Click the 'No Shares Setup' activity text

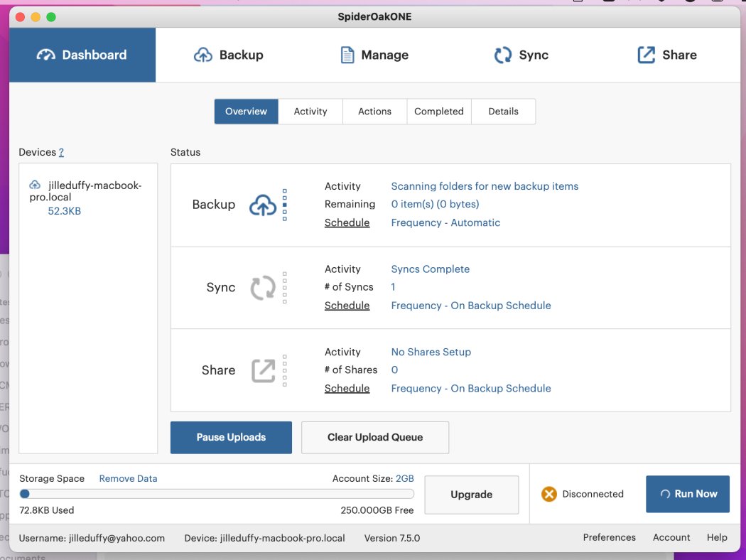(431, 352)
